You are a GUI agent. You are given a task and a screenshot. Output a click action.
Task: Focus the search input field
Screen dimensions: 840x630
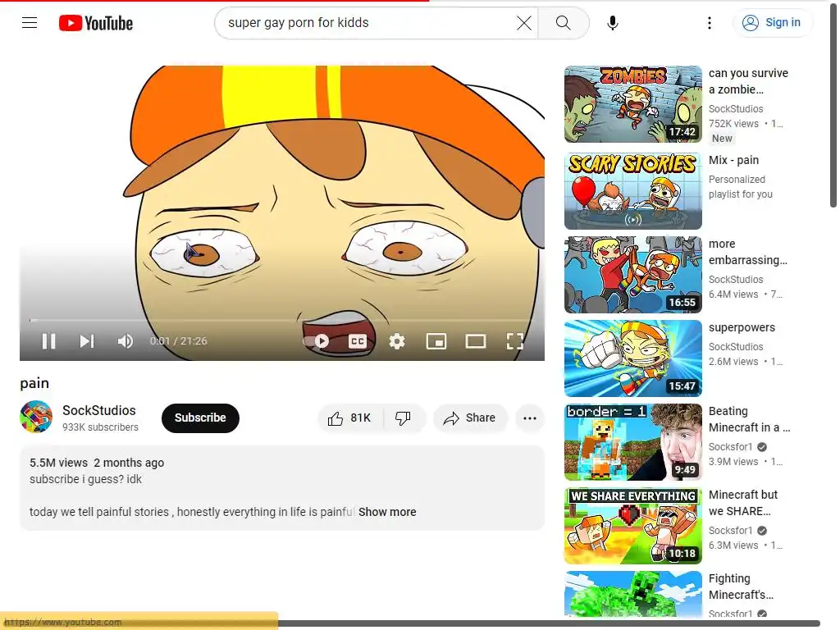(370, 22)
